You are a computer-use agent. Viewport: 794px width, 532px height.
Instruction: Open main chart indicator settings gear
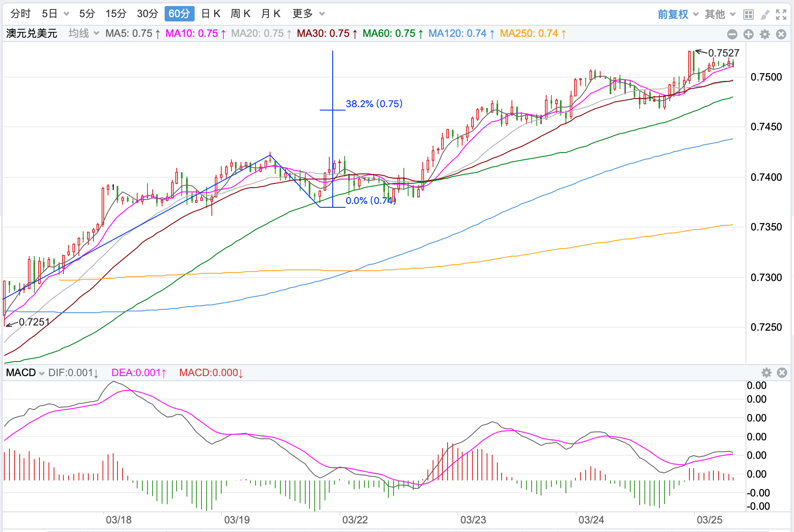tap(765, 34)
